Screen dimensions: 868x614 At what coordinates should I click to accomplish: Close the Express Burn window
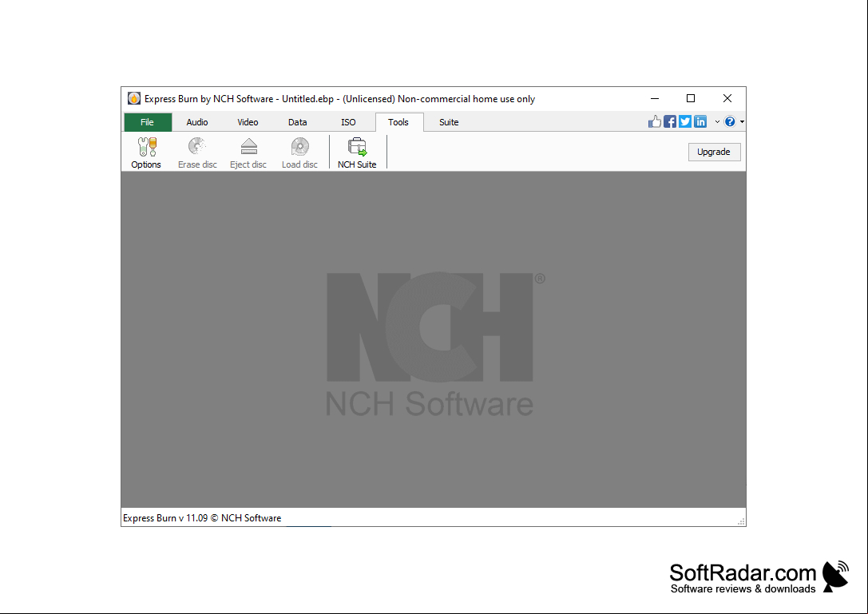click(727, 98)
